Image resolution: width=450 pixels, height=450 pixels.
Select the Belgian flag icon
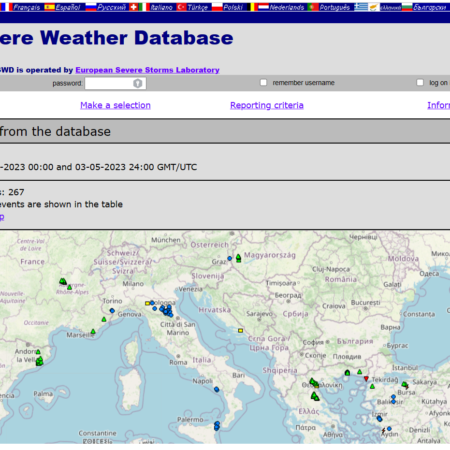coord(252,7)
